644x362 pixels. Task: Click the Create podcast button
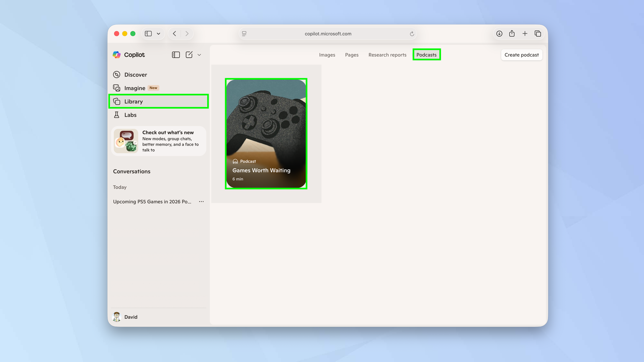pyautogui.click(x=521, y=55)
